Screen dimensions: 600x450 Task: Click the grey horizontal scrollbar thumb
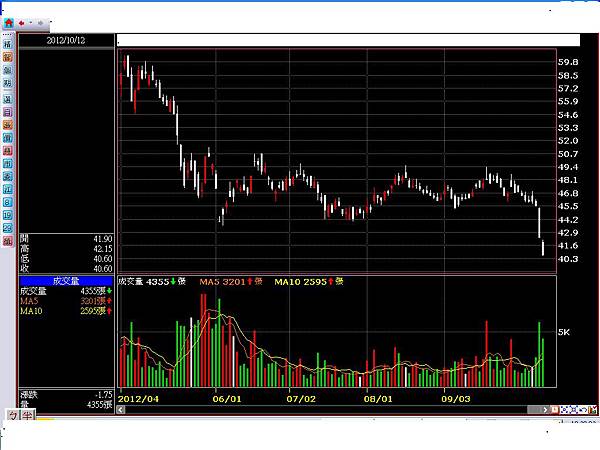click(x=534, y=410)
